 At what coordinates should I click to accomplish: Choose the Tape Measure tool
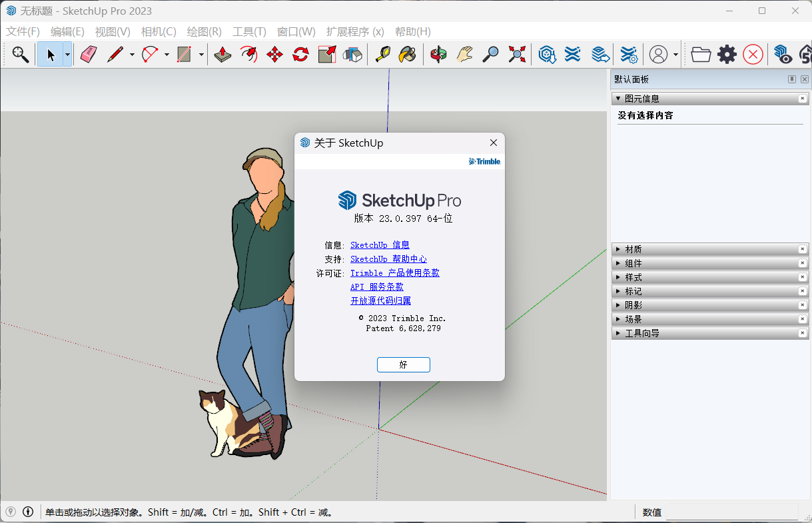(382, 54)
